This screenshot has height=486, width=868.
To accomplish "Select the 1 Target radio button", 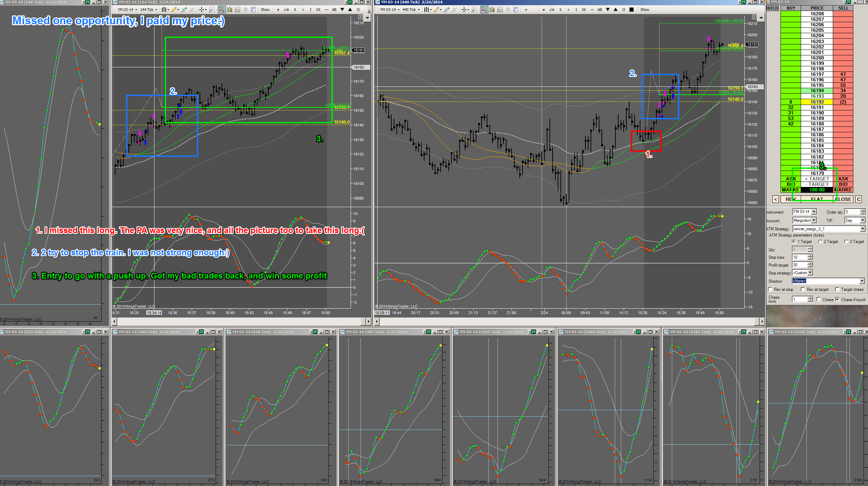I will 794,242.
